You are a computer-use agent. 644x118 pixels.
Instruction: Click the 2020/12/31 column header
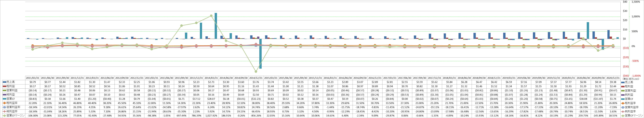pyautogui.click(x=613, y=78)
